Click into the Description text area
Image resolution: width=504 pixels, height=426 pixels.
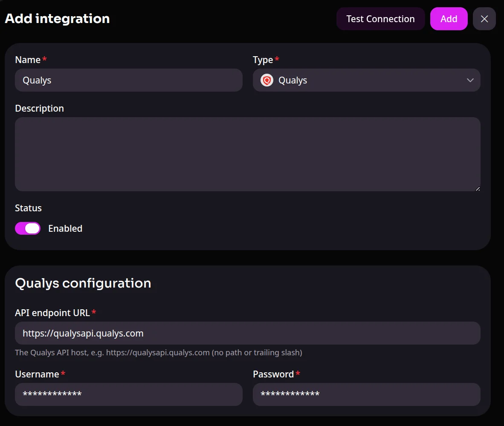247,154
